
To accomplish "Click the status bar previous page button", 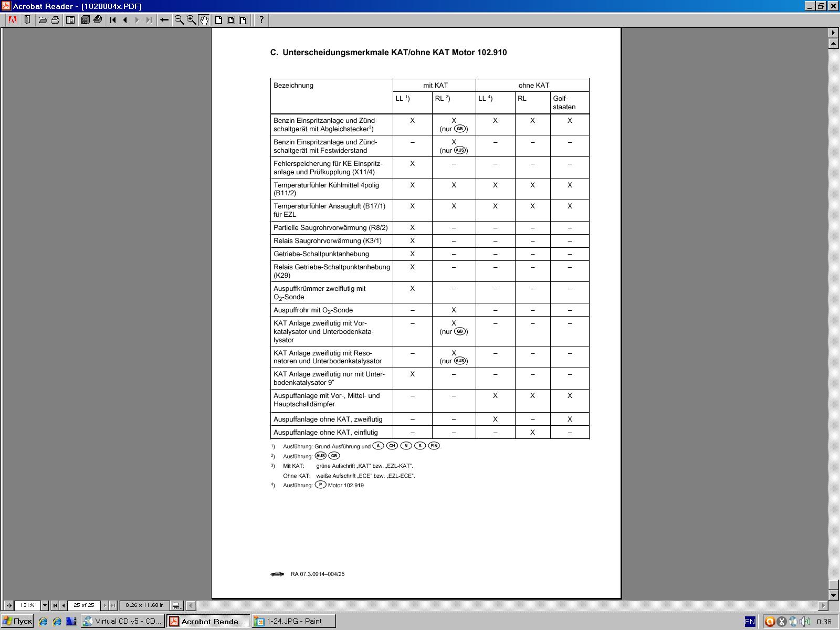I will coord(64,605).
